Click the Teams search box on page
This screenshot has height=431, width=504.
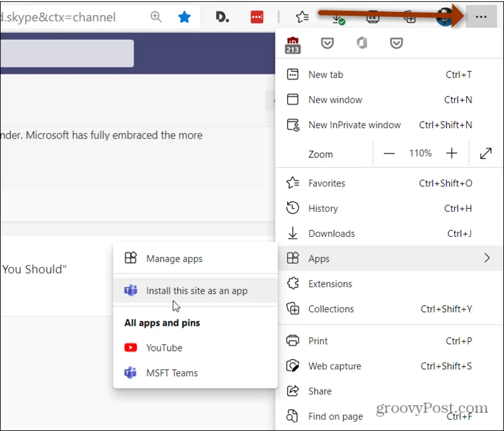[x=67, y=54]
